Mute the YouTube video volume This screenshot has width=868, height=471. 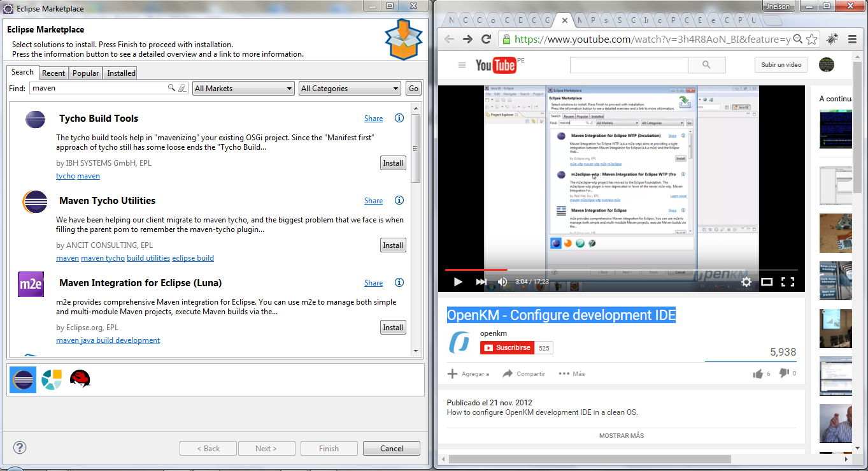(502, 282)
